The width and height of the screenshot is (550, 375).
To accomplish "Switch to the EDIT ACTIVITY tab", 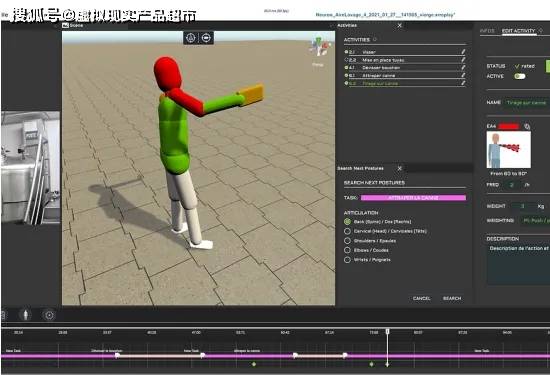I will [x=518, y=31].
